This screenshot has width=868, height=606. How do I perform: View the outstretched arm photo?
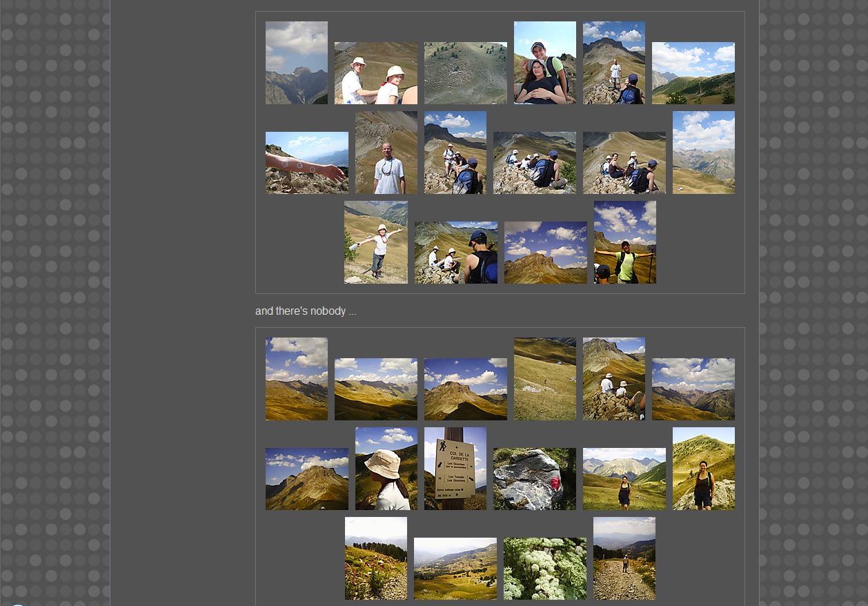[306, 163]
